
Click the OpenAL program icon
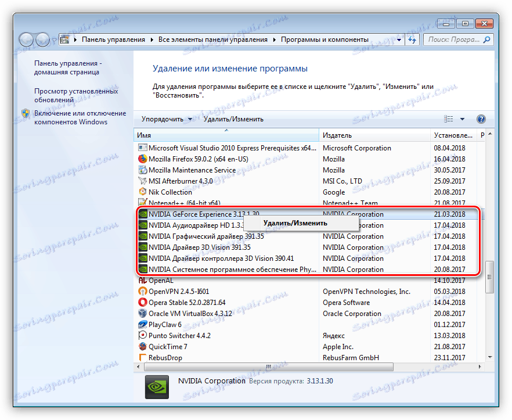tap(142, 281)
